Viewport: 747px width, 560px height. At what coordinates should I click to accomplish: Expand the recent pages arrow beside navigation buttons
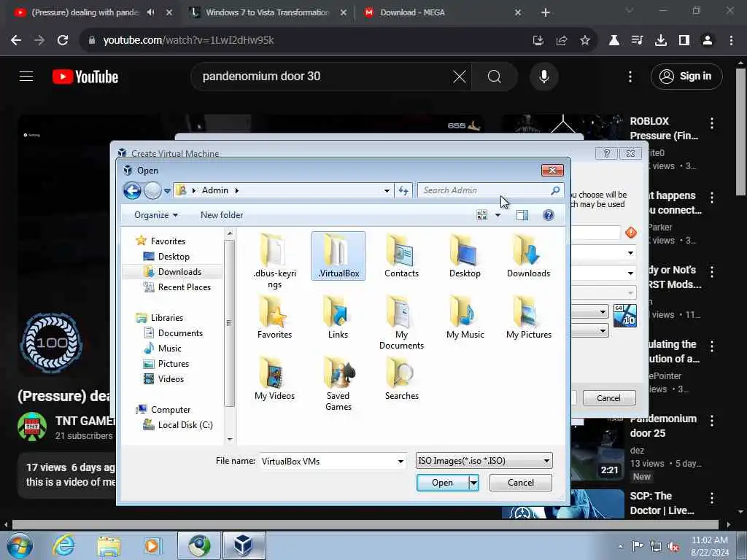tap(167, 191)
